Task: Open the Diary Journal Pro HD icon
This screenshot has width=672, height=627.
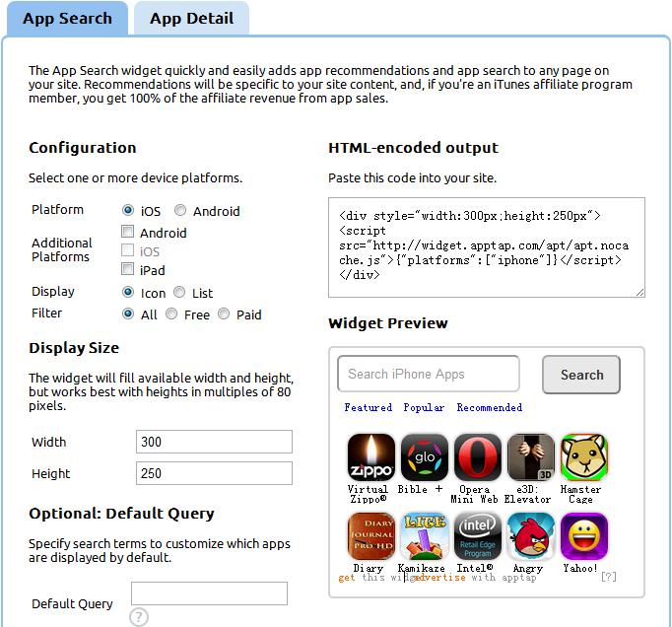Action: [x=371, y=536]
